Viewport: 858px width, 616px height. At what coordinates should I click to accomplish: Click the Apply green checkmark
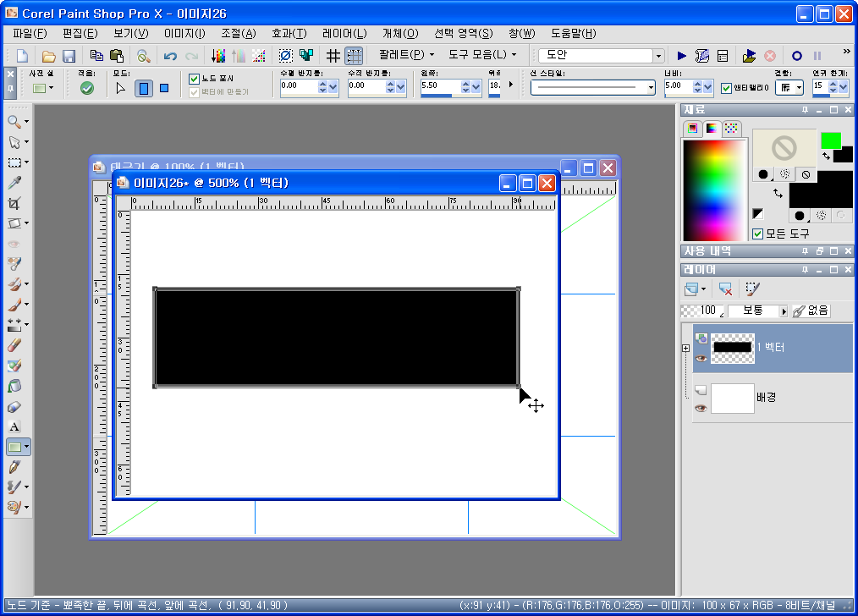tap(86, 88)
